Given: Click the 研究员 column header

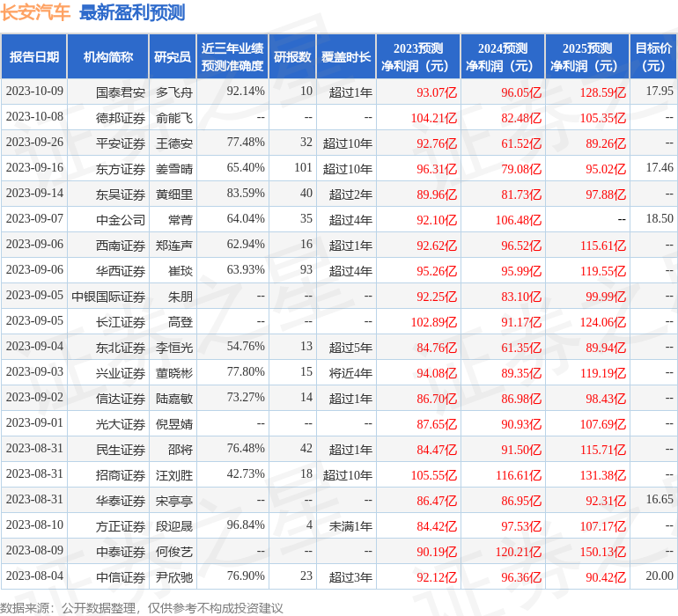Looking at the screenshot, I should tap(173, 56).
